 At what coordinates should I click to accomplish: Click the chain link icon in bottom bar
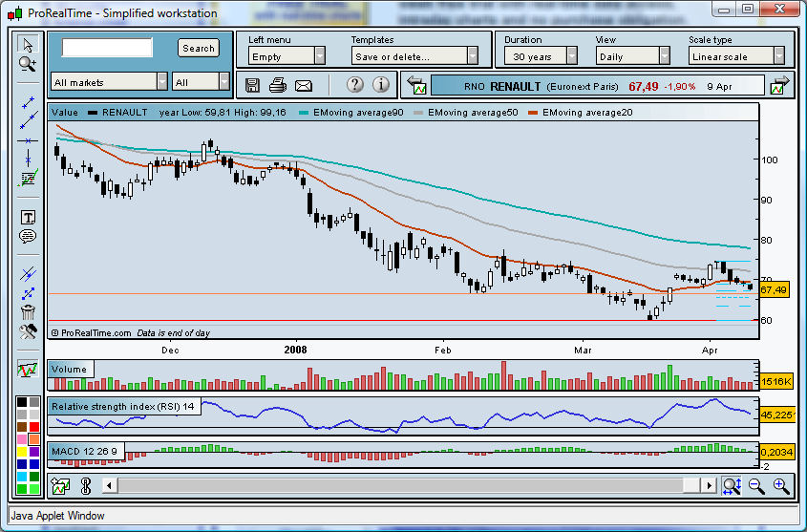tap(86, 486)
